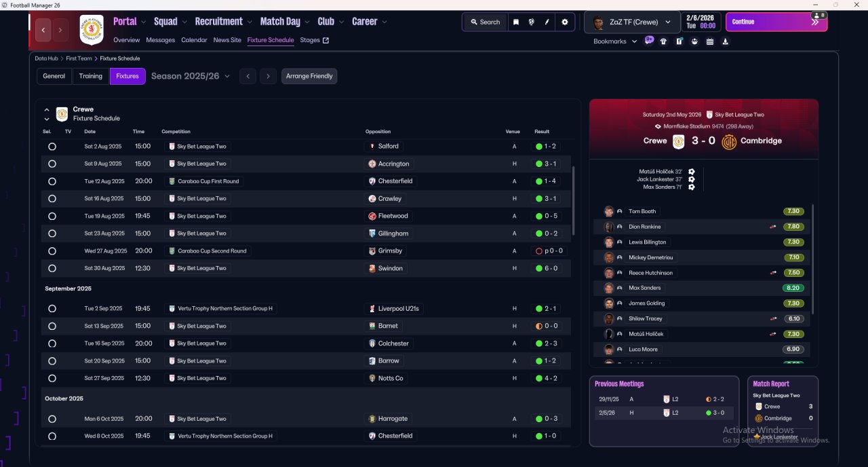Open the Season 2025/26 dropdown
This screenshot has height=467, width=868.
point(191,76)
